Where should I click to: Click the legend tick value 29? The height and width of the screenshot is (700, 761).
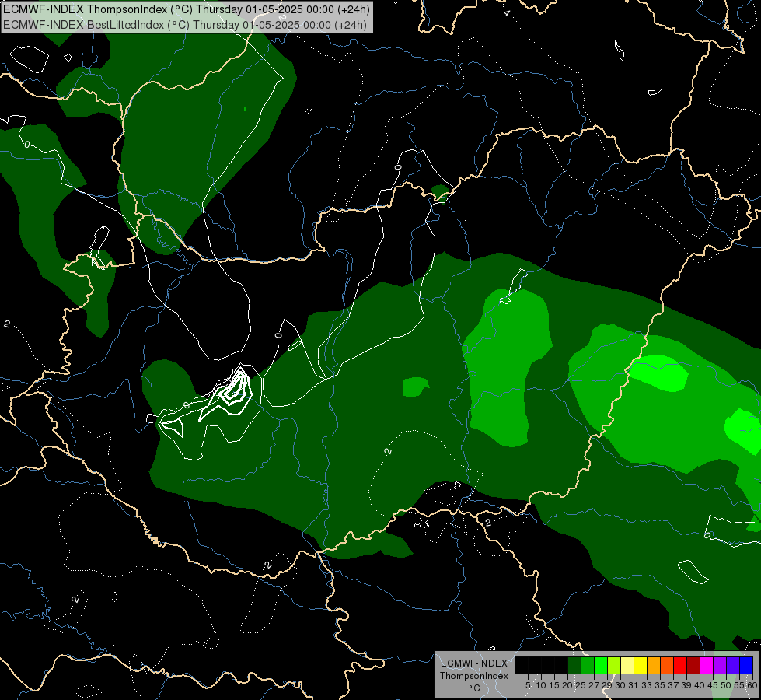click(607, 685)
